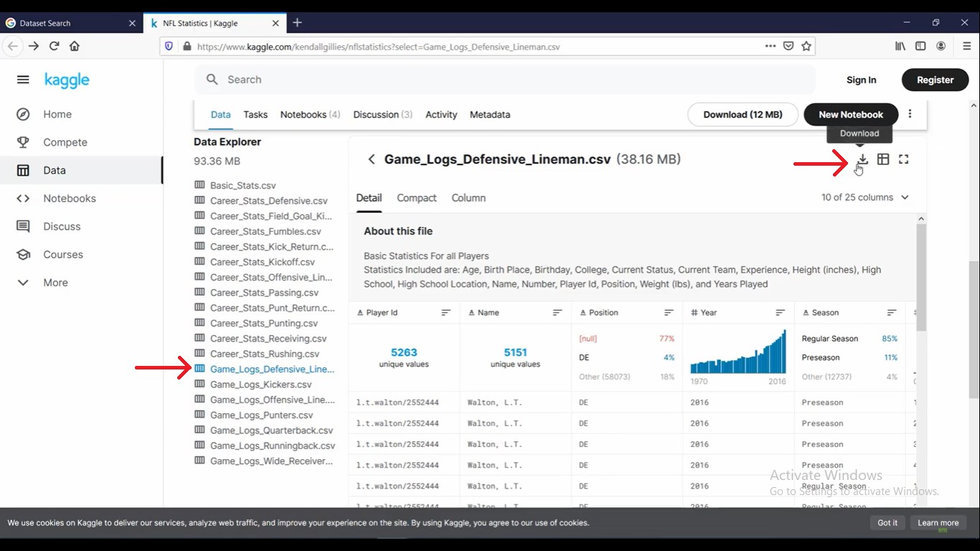Open Career_Stats_Passing.csv file
The height and width of the screenshot is (551, 980).
[x=264, y=293]
